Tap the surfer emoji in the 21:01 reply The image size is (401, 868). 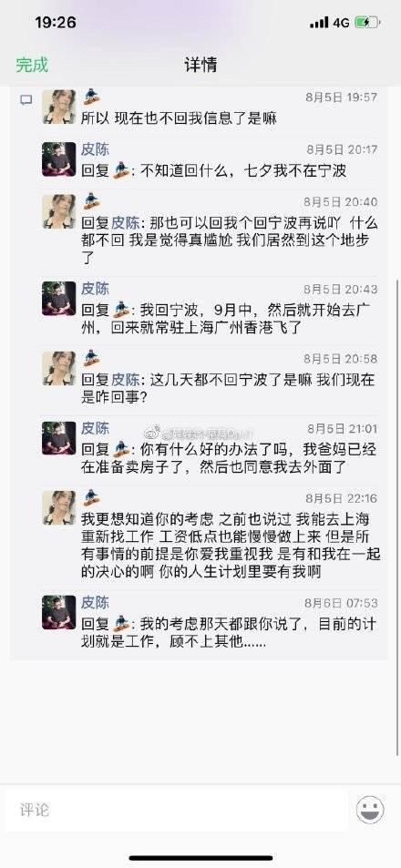[121, 447]
